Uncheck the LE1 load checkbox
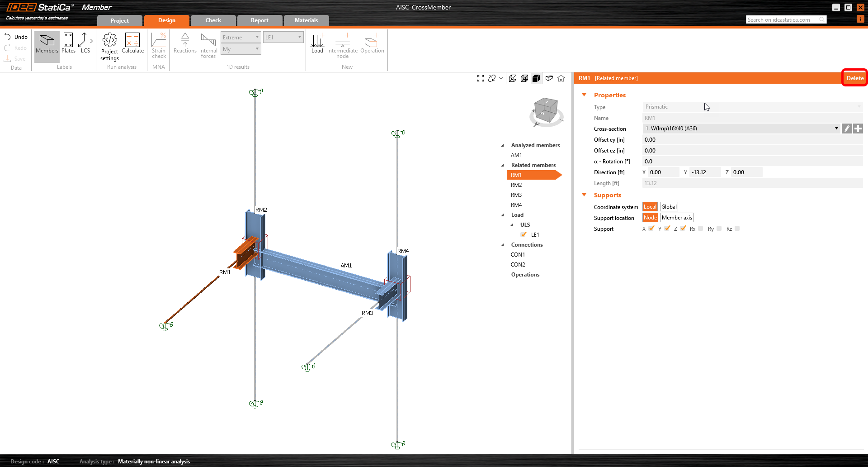Viewport: 868px width, 467px height. 524,234
